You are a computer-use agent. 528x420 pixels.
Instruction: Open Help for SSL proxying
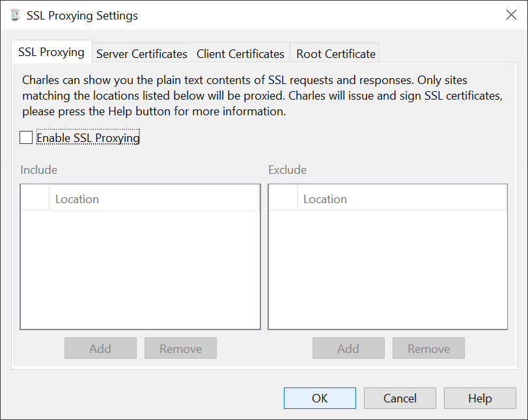(x=480, y=398)
